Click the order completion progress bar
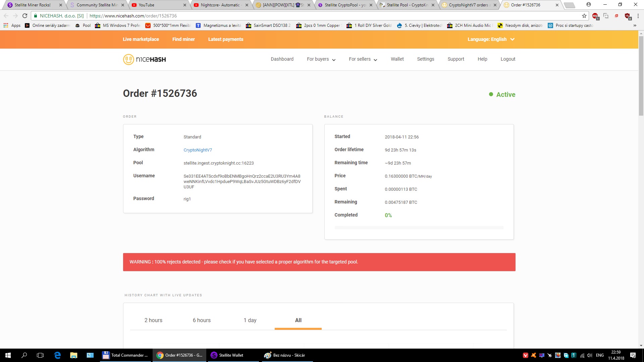644x362 pixels. [x=419, y=228]
